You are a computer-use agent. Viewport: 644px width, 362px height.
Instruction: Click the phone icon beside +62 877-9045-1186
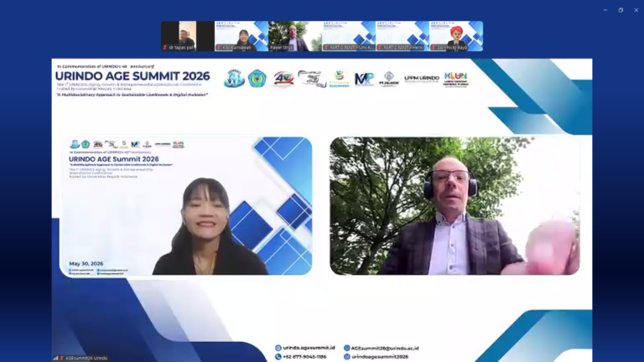278,357
